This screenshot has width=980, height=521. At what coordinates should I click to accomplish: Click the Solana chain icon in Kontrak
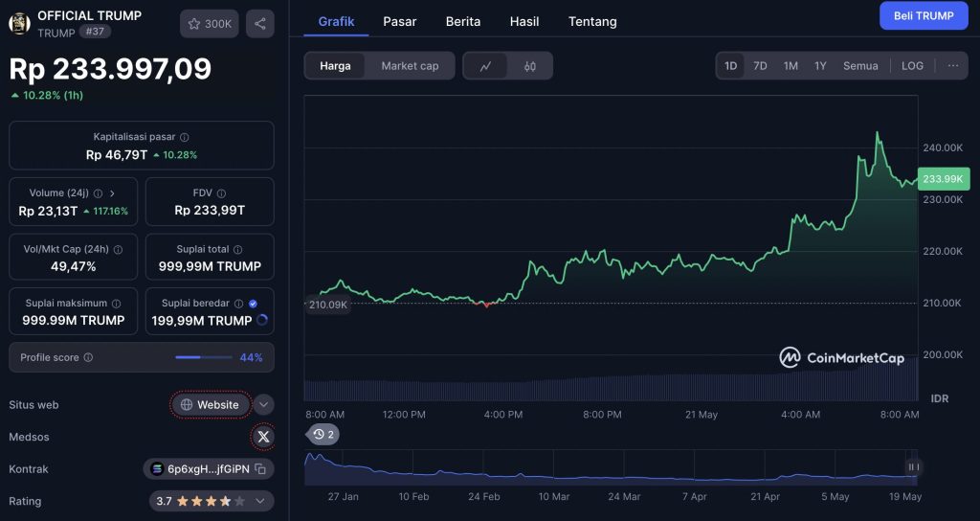tap(157, 469)
